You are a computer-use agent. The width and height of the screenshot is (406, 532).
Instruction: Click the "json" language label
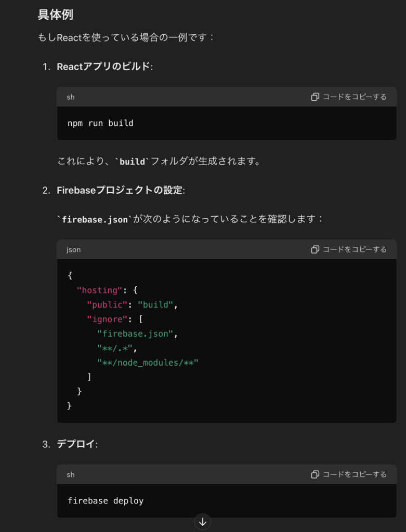(x=73, y=250)
